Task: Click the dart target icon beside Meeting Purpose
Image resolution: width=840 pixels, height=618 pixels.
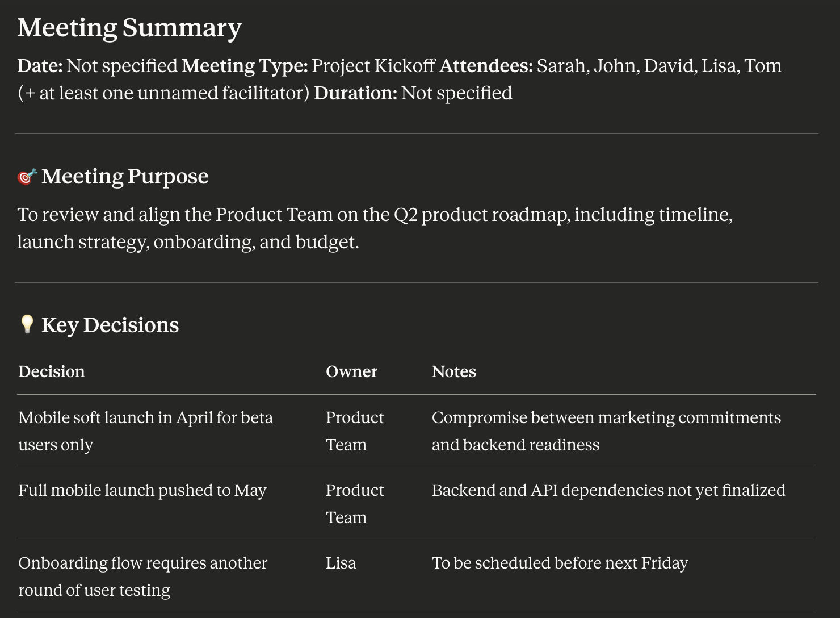Action: [27, 177]
